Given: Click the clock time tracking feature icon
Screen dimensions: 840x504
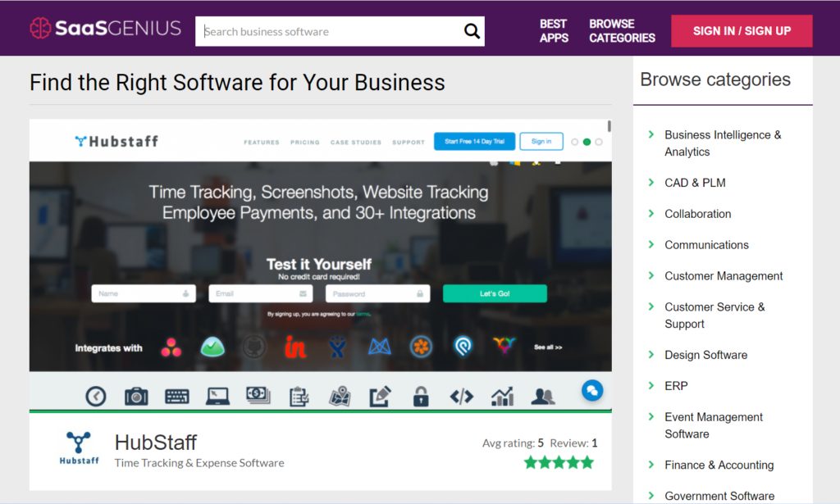Looking at the screenshot, I should (96, 397).
